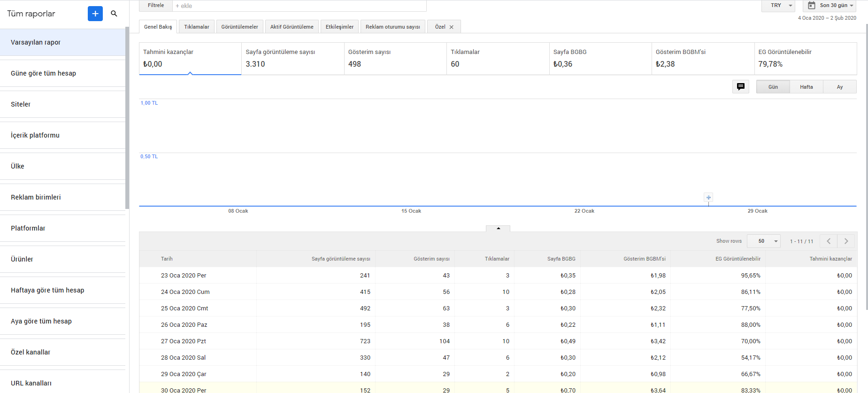Screen dimensions: 868x393
Task: Sort by Gösterim BGBM'si column header
Action: click(645, 259)
